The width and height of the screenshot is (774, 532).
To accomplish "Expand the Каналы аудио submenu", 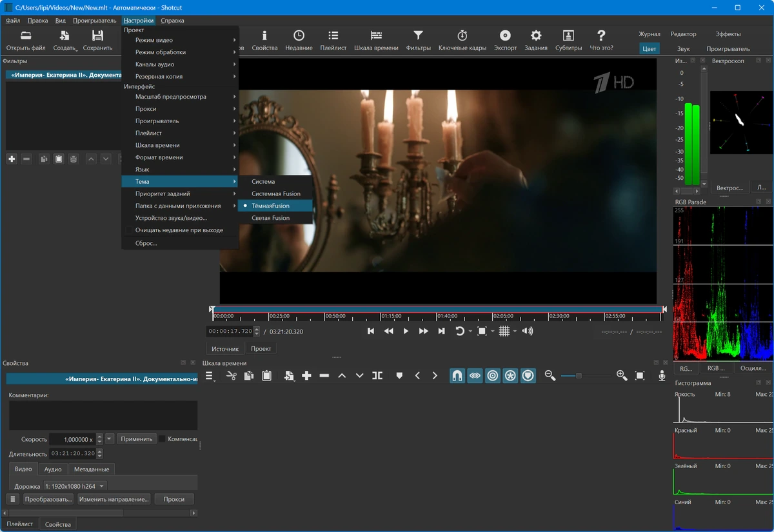I will (x=180, y=64).
